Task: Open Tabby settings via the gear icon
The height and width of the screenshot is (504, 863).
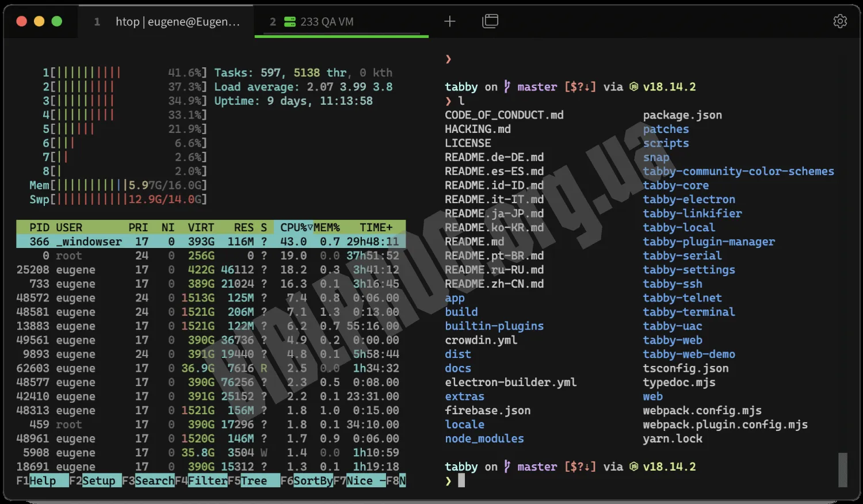Action: tap(840, 21)
